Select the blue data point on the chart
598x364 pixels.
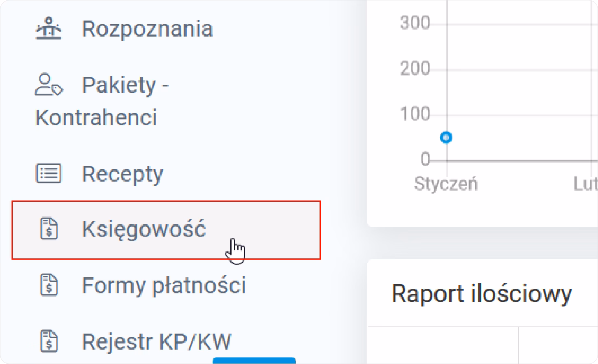coord(446,138)
